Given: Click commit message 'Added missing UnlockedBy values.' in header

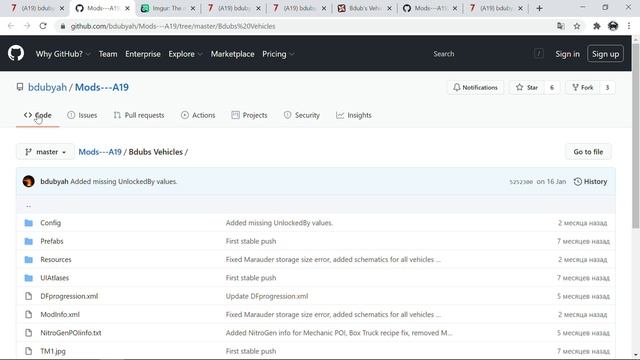Looking at the screenshot, I should pos(124,182).
